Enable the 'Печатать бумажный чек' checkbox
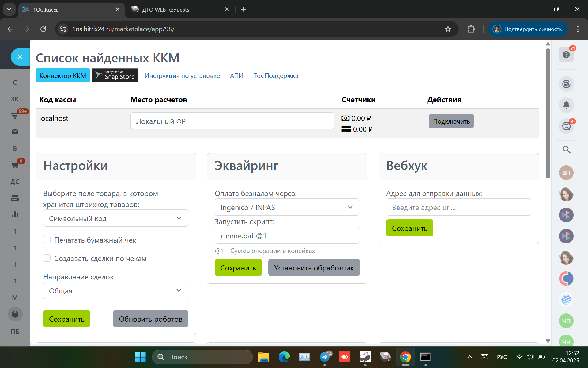The height and width of the screenshot is (368, 588). point(47,240)
